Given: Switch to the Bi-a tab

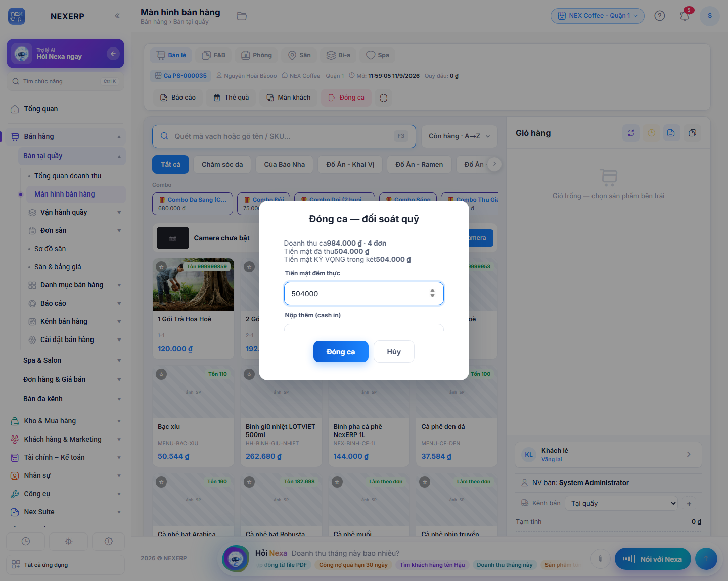Looking at the screenshot, I should point(339,55).
